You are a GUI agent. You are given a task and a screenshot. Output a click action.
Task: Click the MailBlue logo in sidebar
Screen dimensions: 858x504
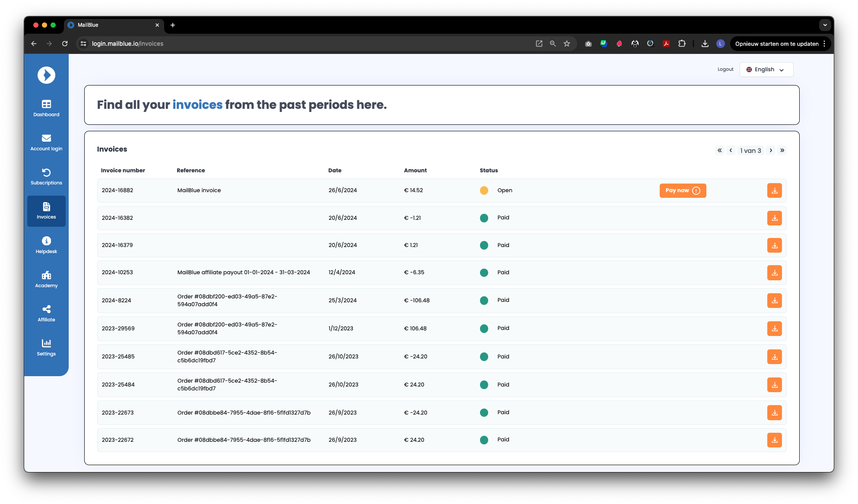point(46,75)
